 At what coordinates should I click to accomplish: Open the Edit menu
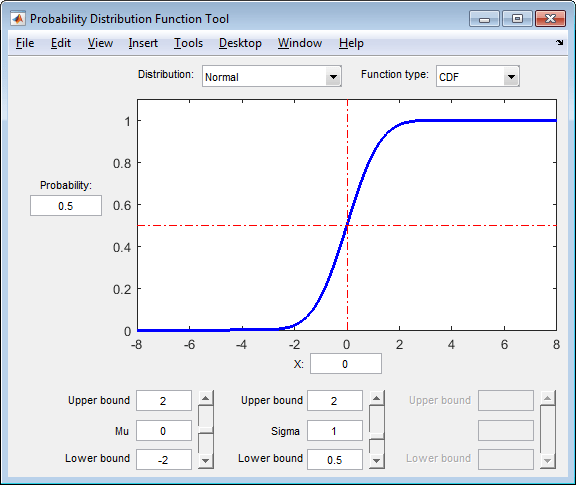[x=61, y=43]
